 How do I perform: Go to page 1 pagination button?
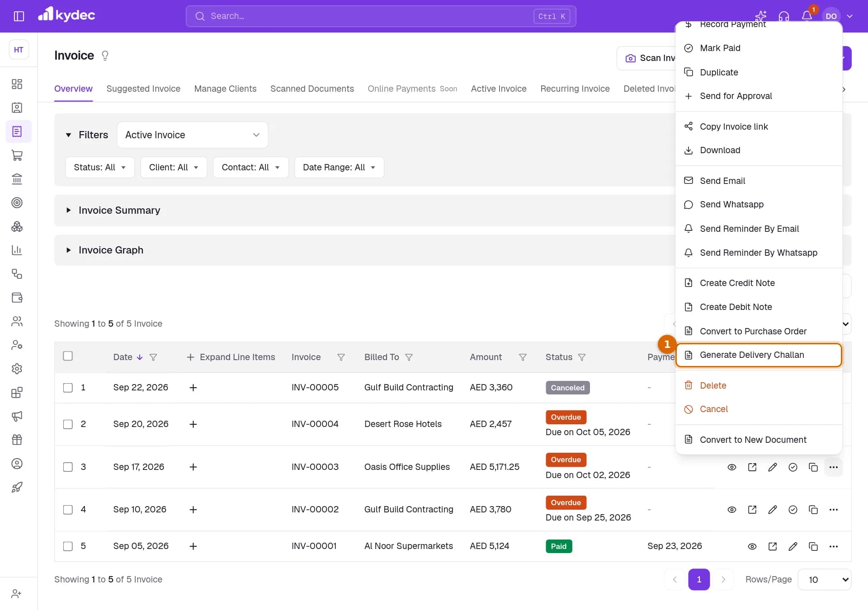tap(699, 580)
